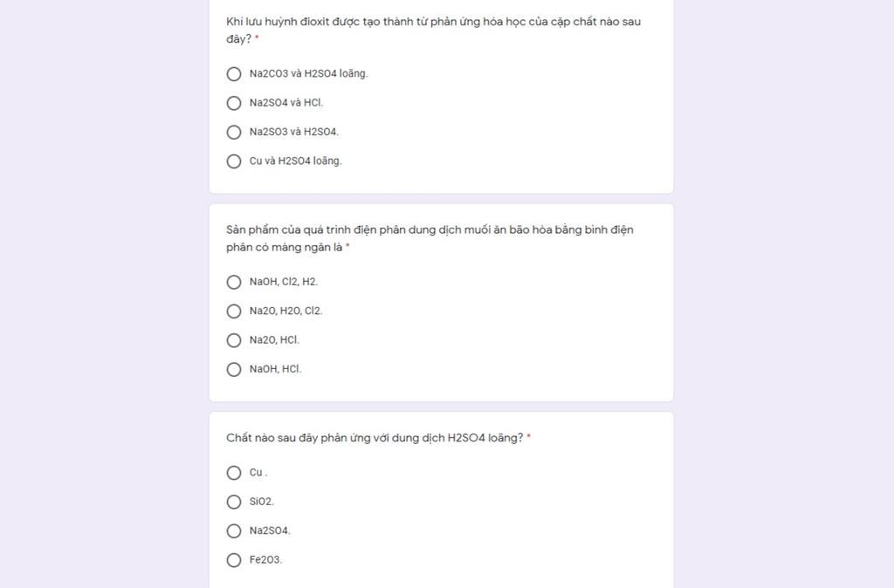Click the 'Fe2O3' answer label text

coord(265,559)
